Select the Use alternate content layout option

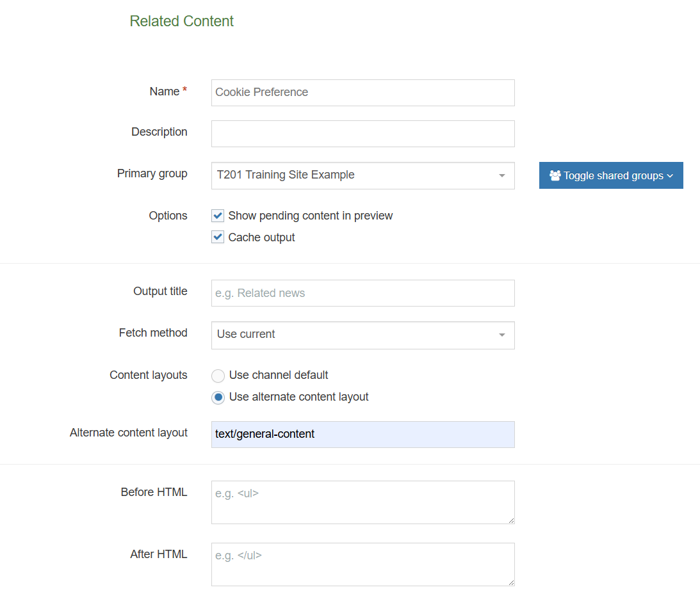click(218, 397)
